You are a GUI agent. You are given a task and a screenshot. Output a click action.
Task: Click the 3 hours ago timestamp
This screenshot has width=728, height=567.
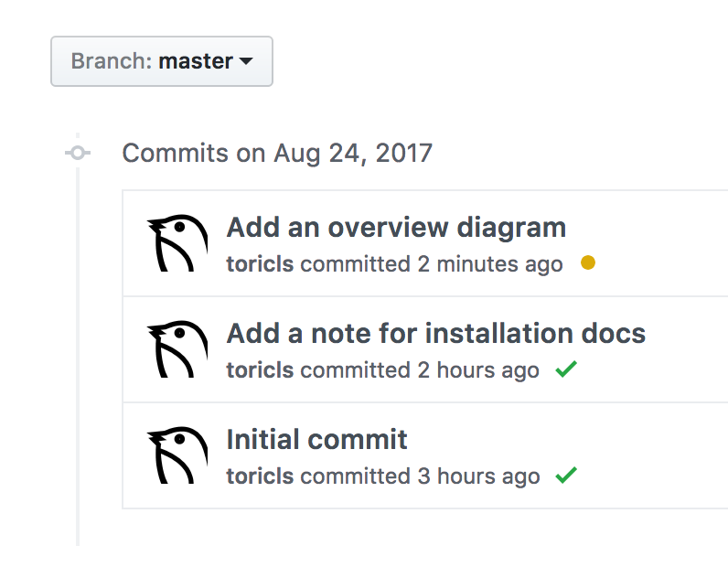point(477,476)
